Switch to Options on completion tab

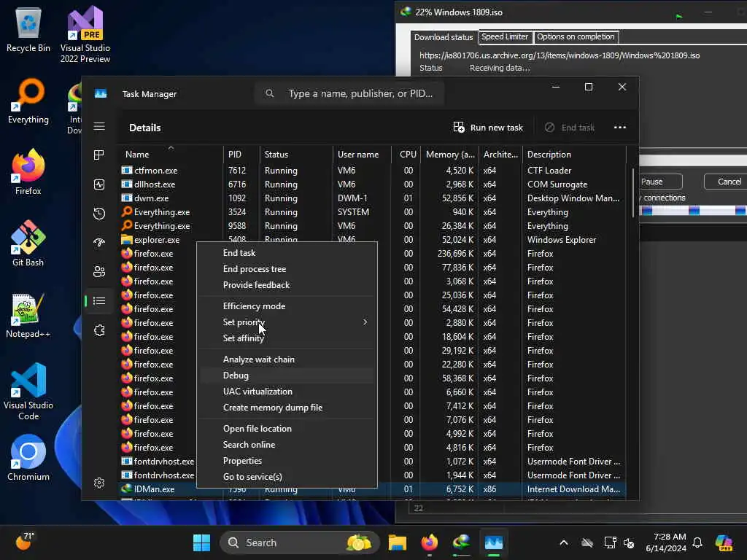576,36
